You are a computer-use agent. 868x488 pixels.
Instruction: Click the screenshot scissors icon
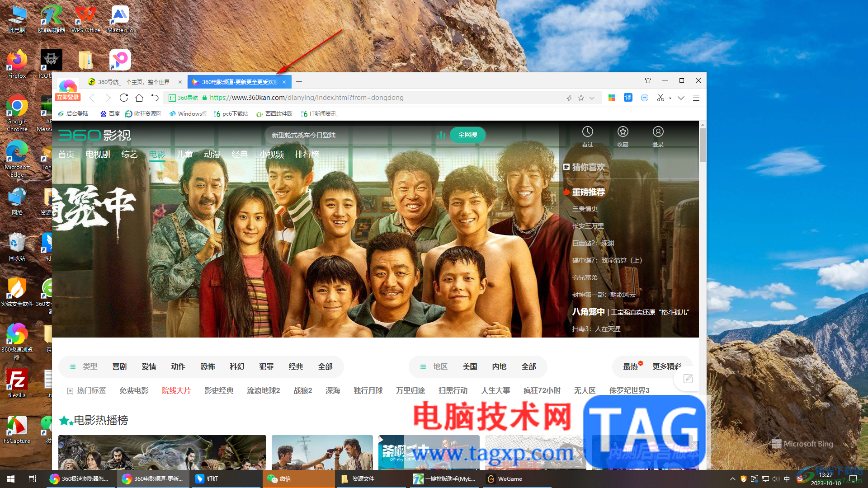(x=660, y=98)
